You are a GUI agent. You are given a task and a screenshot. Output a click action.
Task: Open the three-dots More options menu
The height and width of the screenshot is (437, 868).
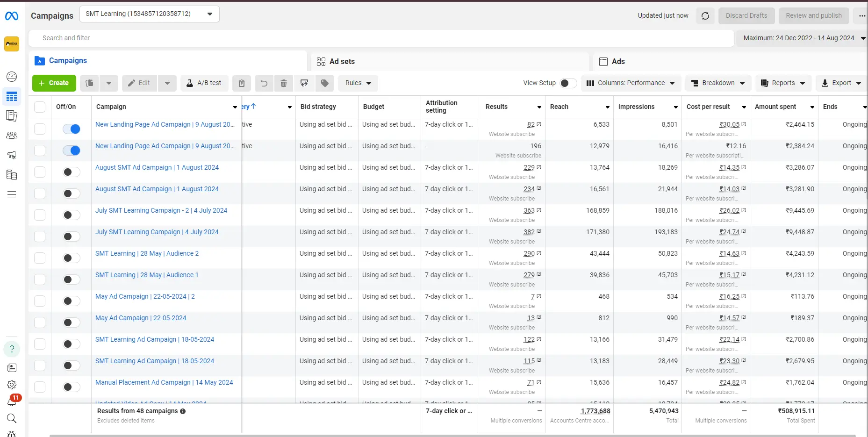[x=861, y=16]
